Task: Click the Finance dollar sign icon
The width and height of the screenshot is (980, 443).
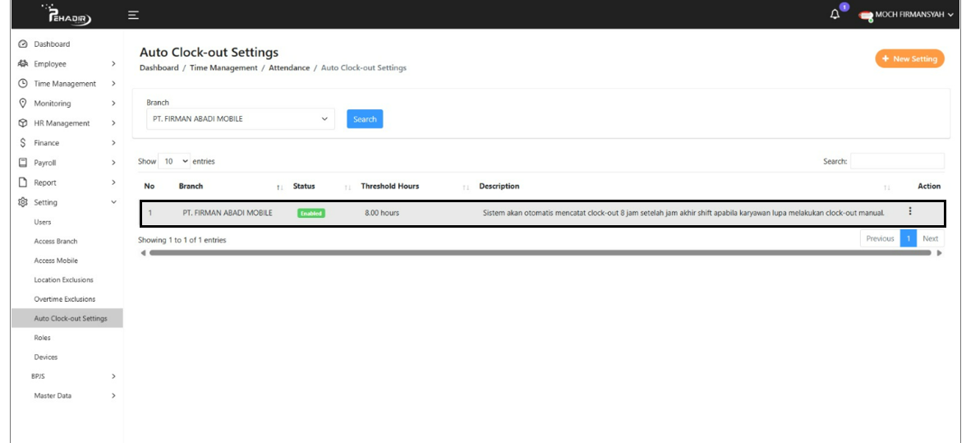Action: [x=23, y=143]
